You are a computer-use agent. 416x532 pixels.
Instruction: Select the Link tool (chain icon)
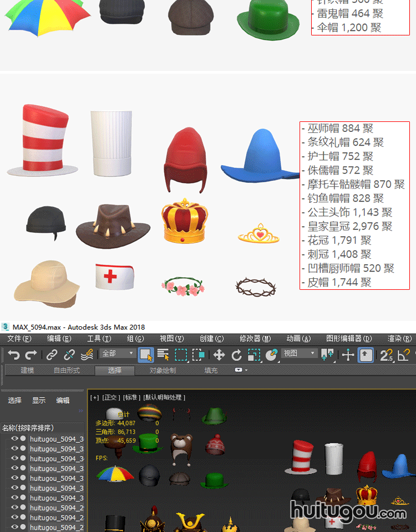52,355
